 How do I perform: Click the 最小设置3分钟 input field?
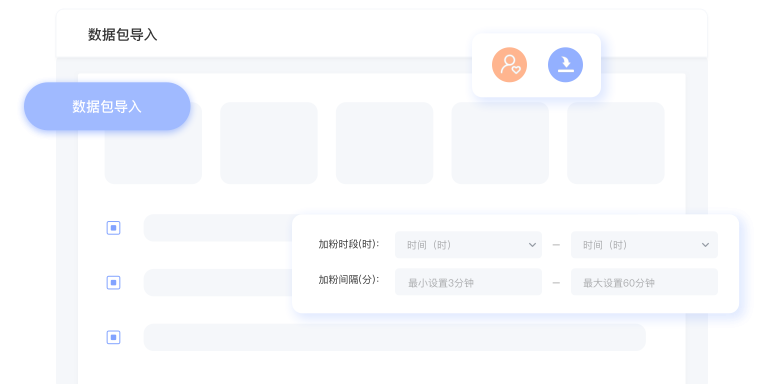[x=468, y=282]
